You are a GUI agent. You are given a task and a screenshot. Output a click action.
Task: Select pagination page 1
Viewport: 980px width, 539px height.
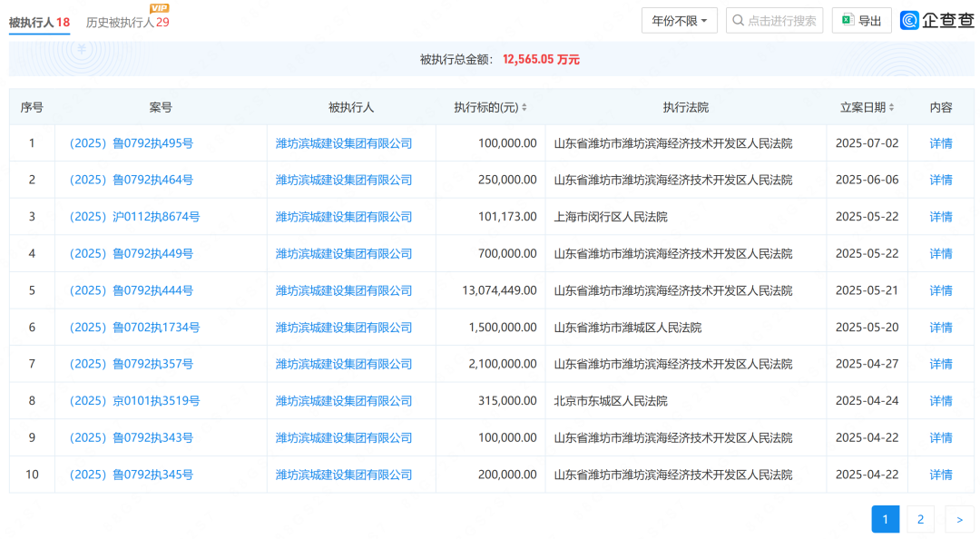click(x=885, y=518)
